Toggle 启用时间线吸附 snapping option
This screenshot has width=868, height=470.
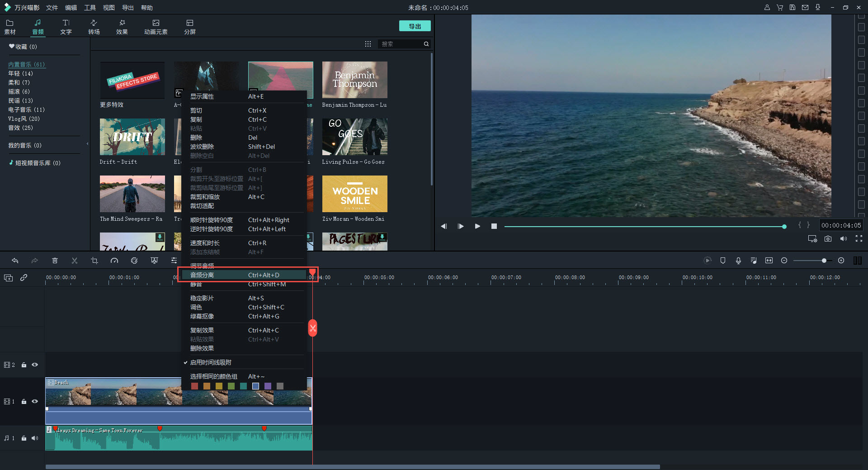click(211, 362)
